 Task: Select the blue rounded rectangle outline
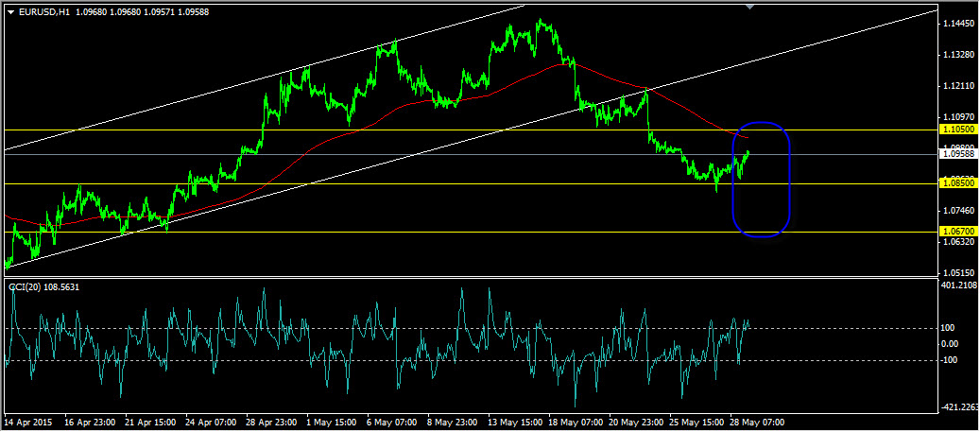[762, 180]
